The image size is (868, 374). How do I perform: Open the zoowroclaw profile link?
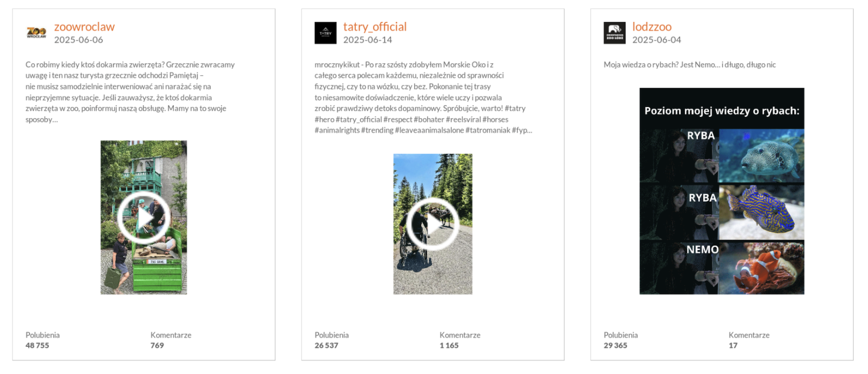tap(84, 27)
